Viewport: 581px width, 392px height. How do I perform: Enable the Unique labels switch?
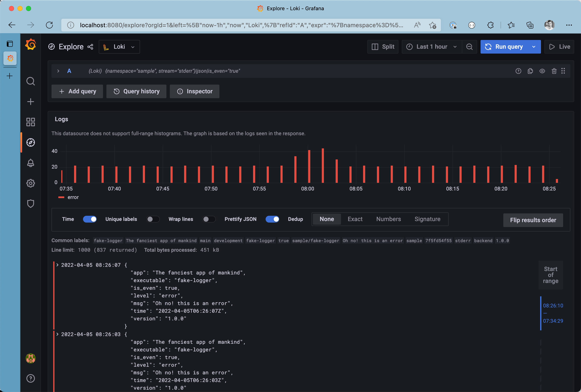pyautogui.click(x=153, y=219)
